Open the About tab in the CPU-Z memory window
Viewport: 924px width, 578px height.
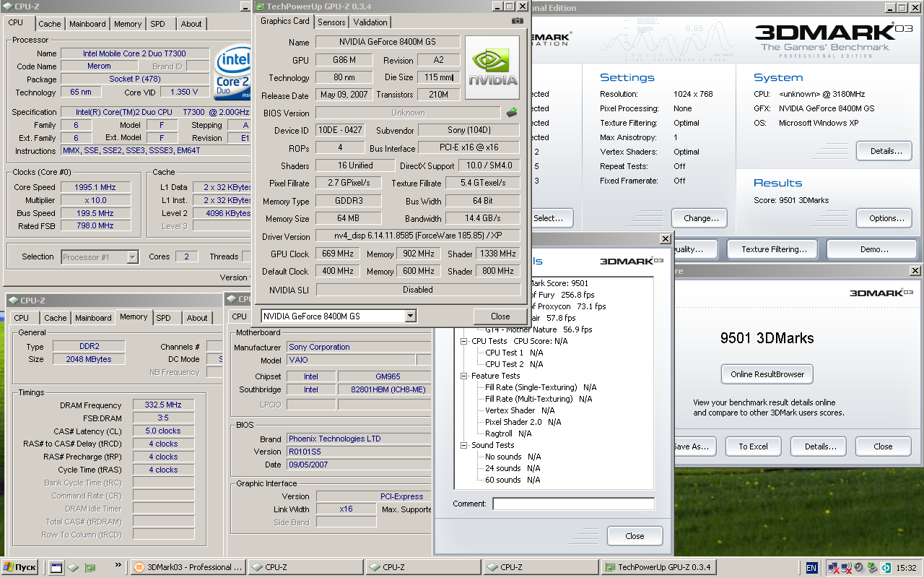(197, 318)
